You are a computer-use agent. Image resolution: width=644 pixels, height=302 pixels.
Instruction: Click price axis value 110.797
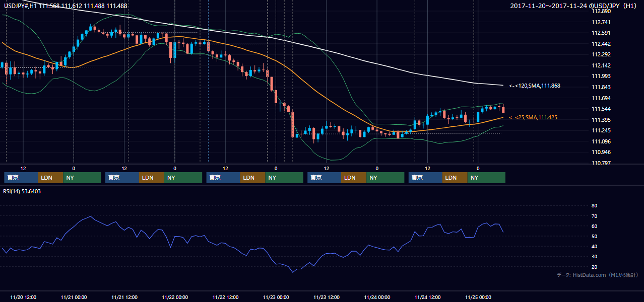(x=601, y=163)
